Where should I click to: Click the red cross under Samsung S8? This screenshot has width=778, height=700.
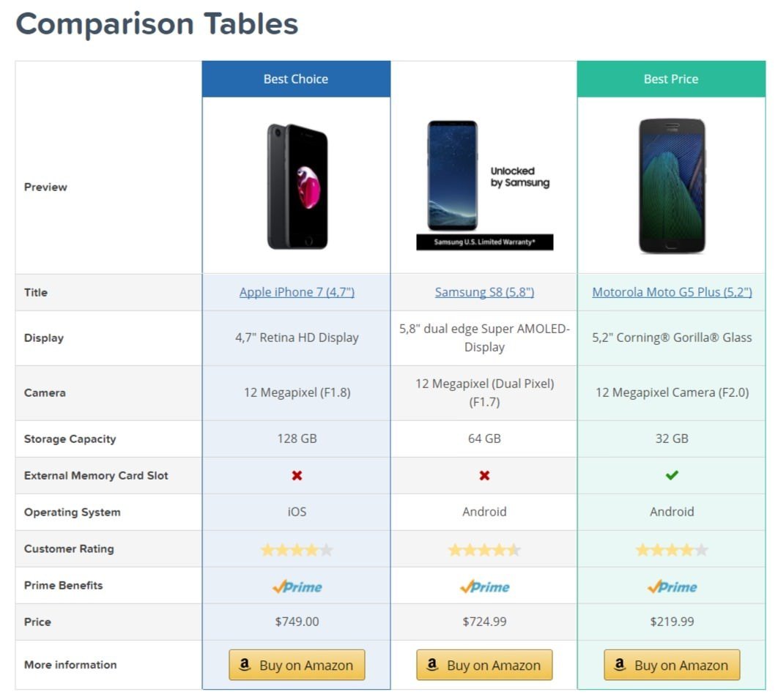484,476
